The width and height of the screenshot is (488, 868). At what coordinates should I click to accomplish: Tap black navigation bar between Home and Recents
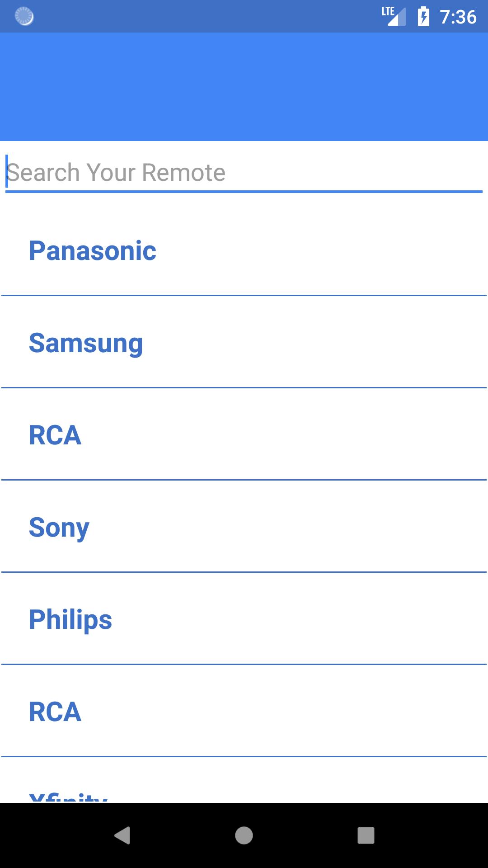(305, 835)
